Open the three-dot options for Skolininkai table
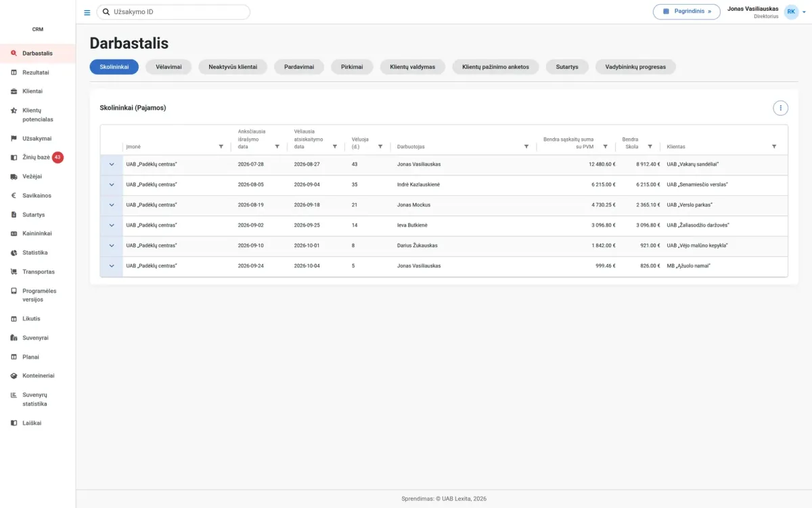Screen dimensions: 812x508 point(781,108)
